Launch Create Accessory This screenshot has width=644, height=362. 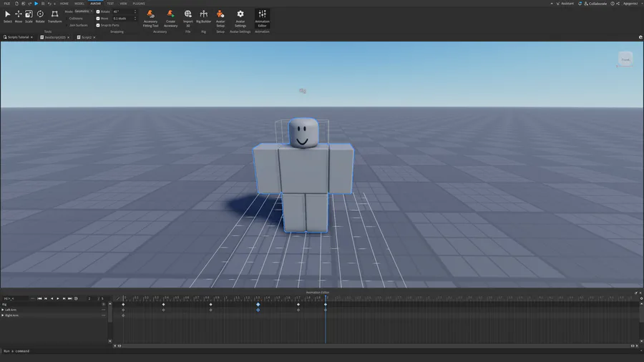(x=170, y=19)
